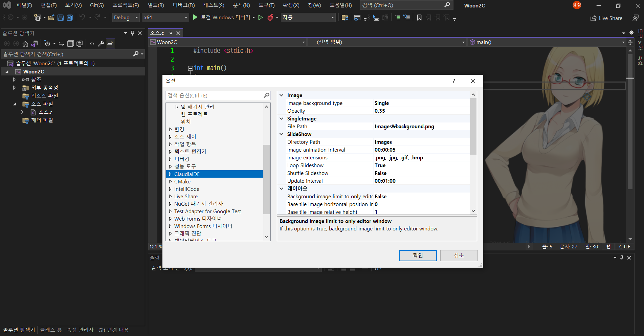Expand ClaudiaIDE node in options tree

pyautogui.click(x=170, y=174)
